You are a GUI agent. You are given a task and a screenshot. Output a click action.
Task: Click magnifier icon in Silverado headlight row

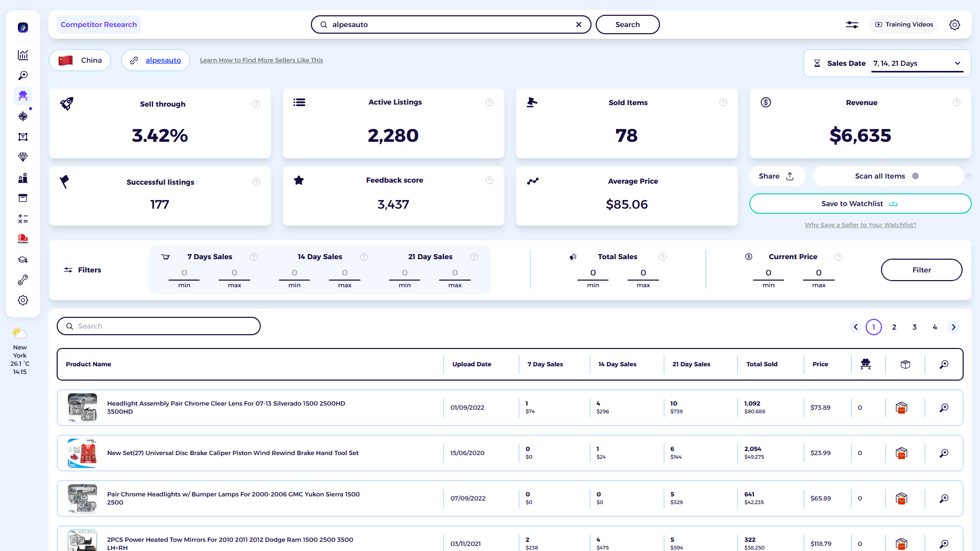(x=944, y=408)
